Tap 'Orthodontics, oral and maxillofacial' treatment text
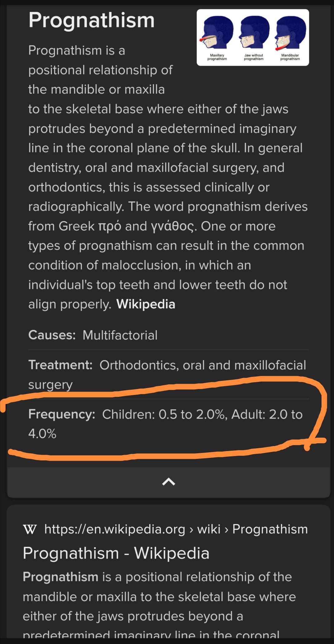The width and height of the screenshot is (334, 644). pos(203,365)
